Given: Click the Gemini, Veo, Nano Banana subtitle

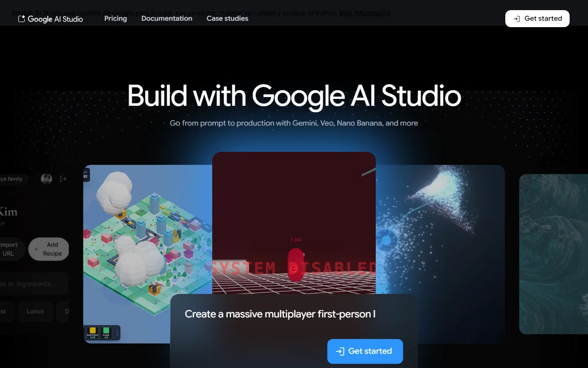Looking at the screenshot, I should pos(294,123).
